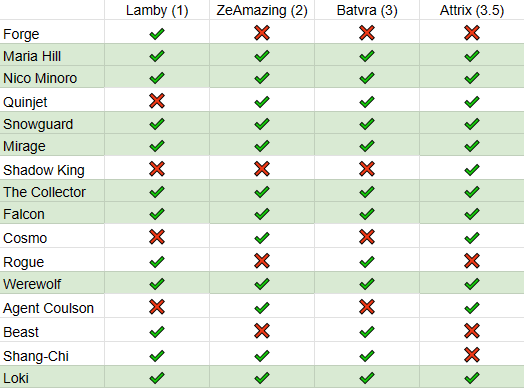Toggle the Maria Hill check under ZeAmazing
Image resolution: width=524 pixels, height=388 pixels.
262,56
